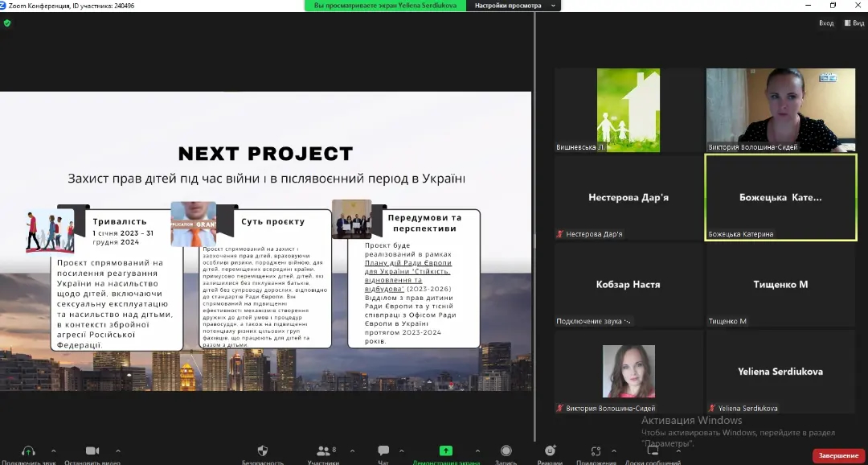Open the Reactions emoji menu

coord(550,451)
